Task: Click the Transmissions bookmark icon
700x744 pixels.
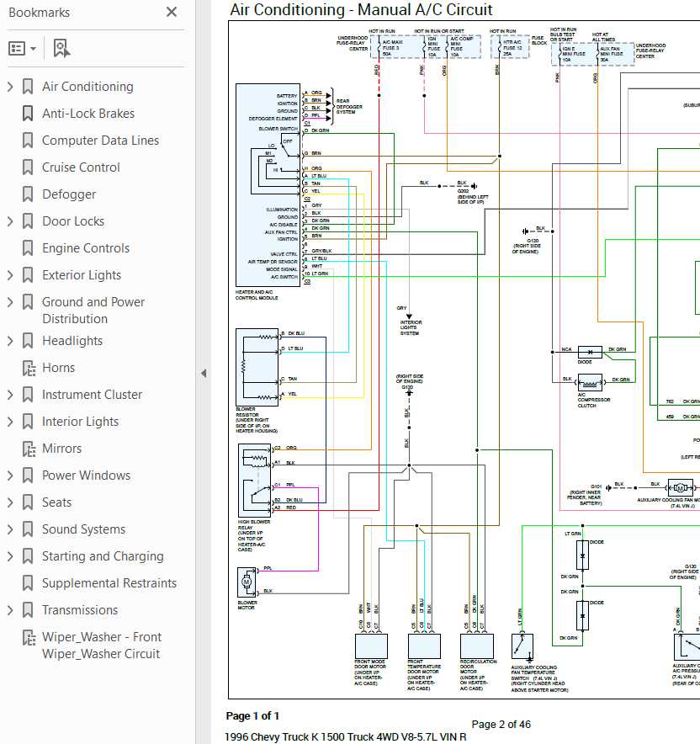Action: (28, 609)
